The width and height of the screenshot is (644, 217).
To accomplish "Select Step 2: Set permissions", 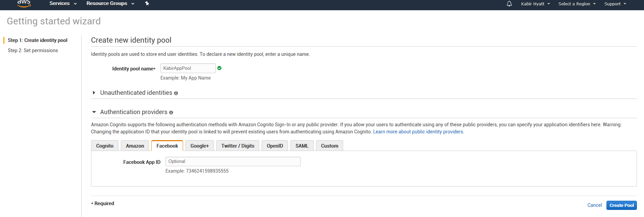I will 33,50.
